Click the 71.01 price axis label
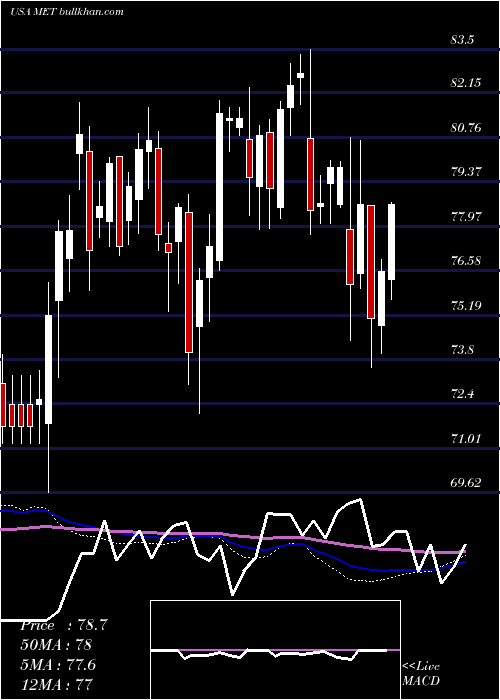Image resolution: width=500 pixels, height=700 pixels. 466,438
